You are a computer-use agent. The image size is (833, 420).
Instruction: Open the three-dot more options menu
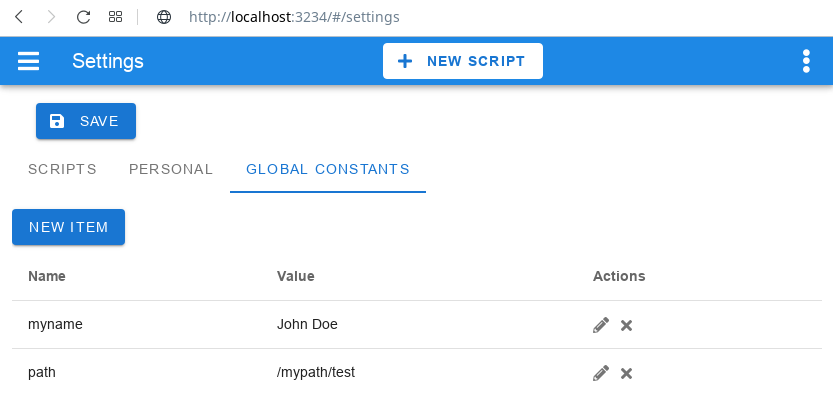tap(806, 61)
